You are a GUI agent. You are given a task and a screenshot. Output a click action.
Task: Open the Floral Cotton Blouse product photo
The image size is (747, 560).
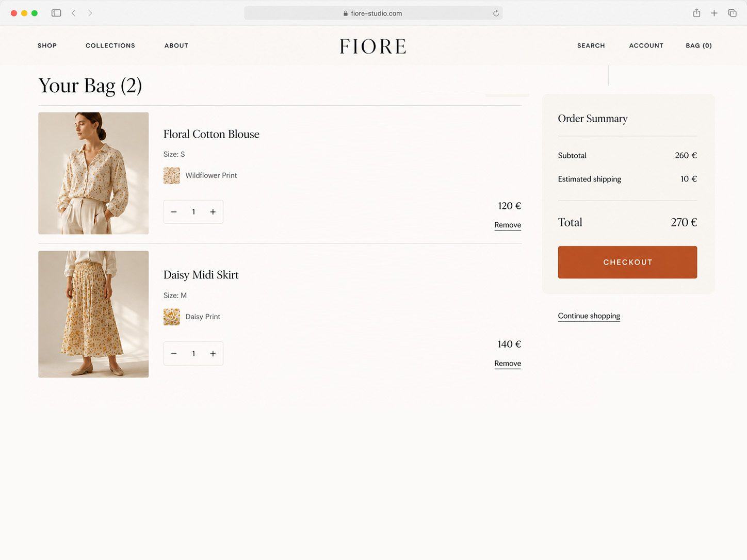(x=93, y=173)
